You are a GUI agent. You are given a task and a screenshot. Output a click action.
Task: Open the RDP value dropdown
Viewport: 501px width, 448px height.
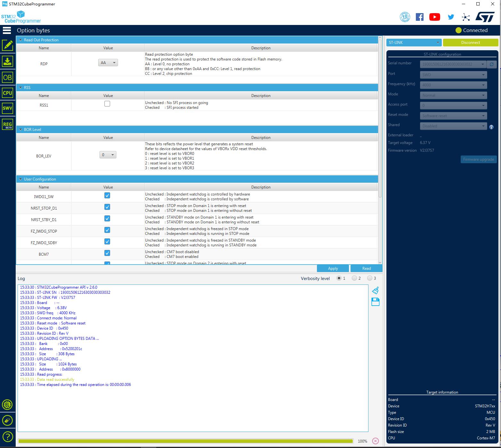pos(108,63)
